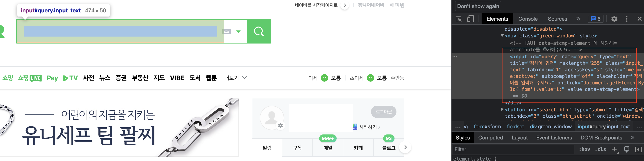This screenshot has height=161, width=644.
Task: Switch to the Styles tab
Action: 462,138
